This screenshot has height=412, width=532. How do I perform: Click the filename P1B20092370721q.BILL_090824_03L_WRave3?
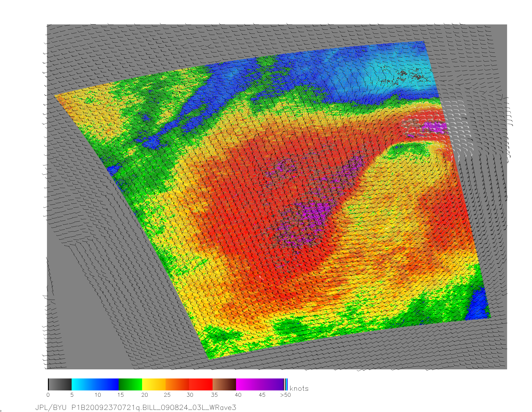click(154, 408)
